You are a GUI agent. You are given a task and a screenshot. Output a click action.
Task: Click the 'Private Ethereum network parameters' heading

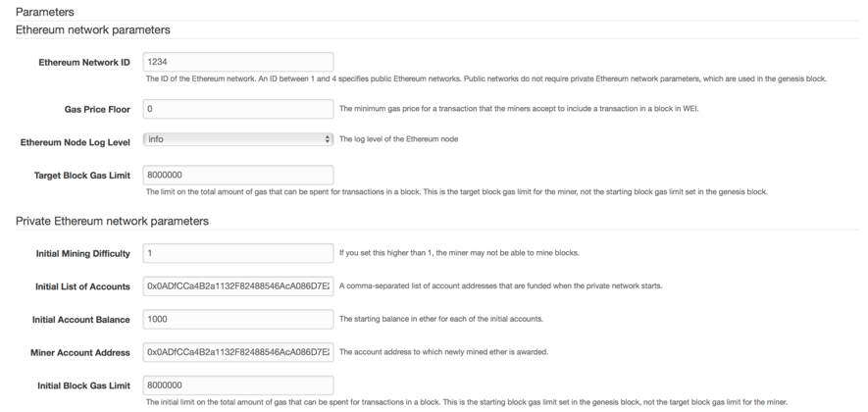click(x=113, y=221)
